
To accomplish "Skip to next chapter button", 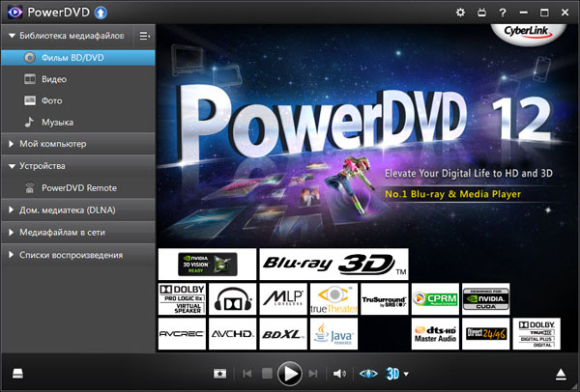I will (x=313, y=374).
